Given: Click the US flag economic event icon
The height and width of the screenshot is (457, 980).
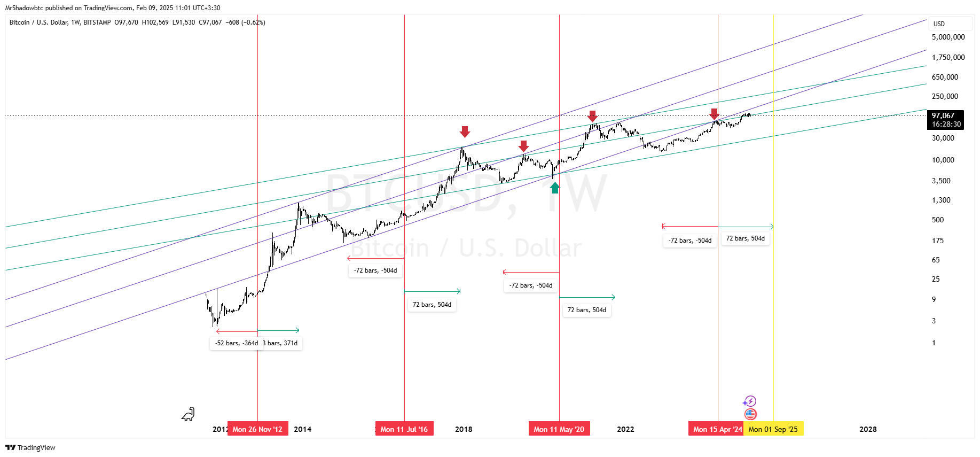Looking at the screenshot, I should pos(750,414).
